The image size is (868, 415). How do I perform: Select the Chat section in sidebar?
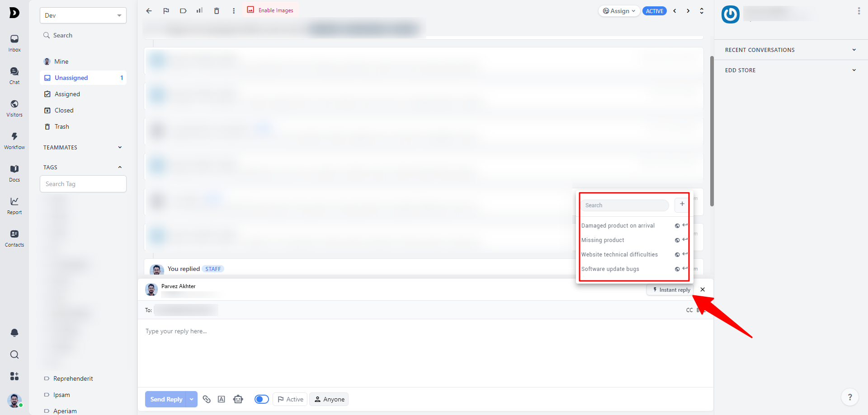[14, 75]
